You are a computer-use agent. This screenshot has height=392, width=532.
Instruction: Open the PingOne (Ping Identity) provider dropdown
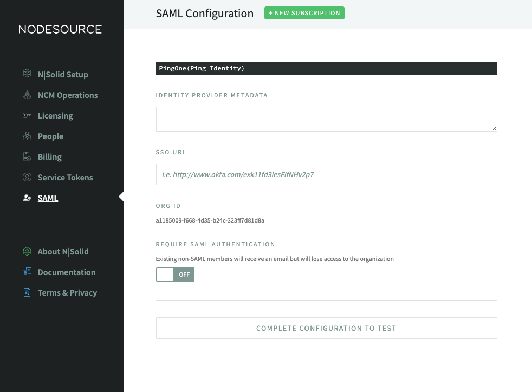(x=326, y=68)
